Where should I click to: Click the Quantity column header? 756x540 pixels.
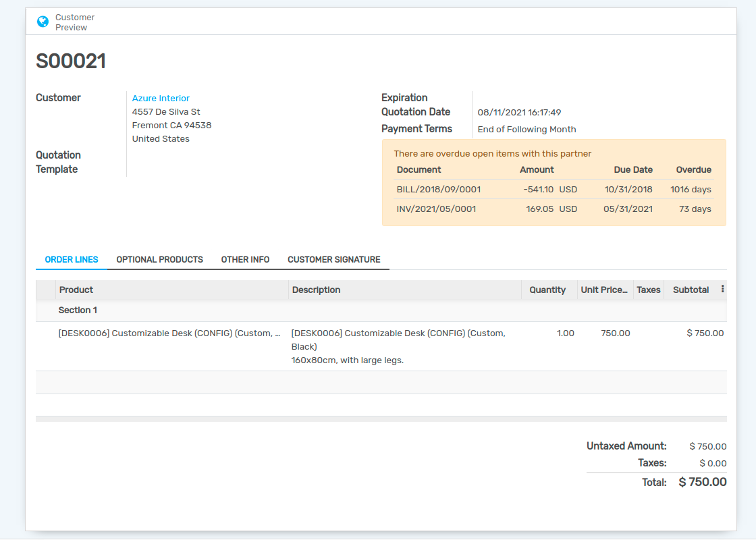coord(547,290)
